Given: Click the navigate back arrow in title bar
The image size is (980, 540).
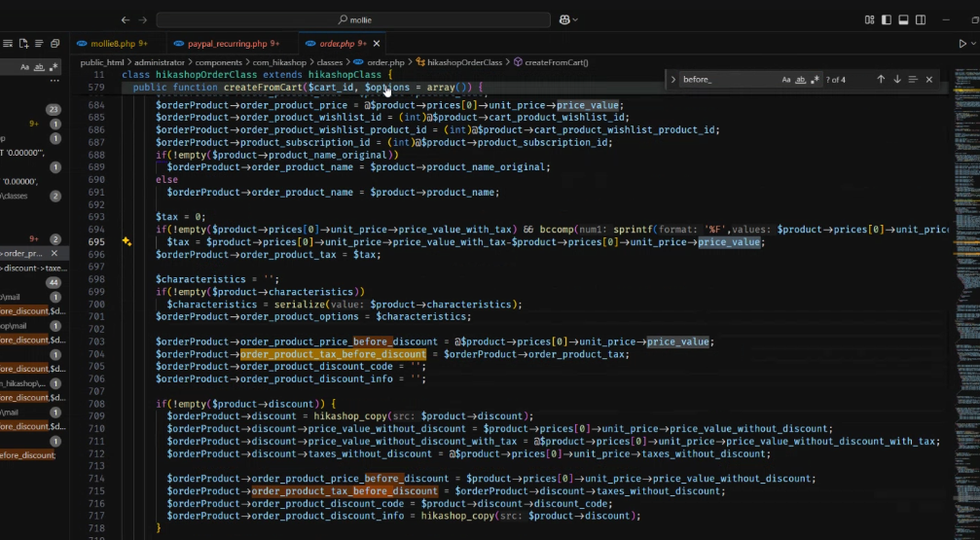Looking at the screenshot, I should [125, 19].
